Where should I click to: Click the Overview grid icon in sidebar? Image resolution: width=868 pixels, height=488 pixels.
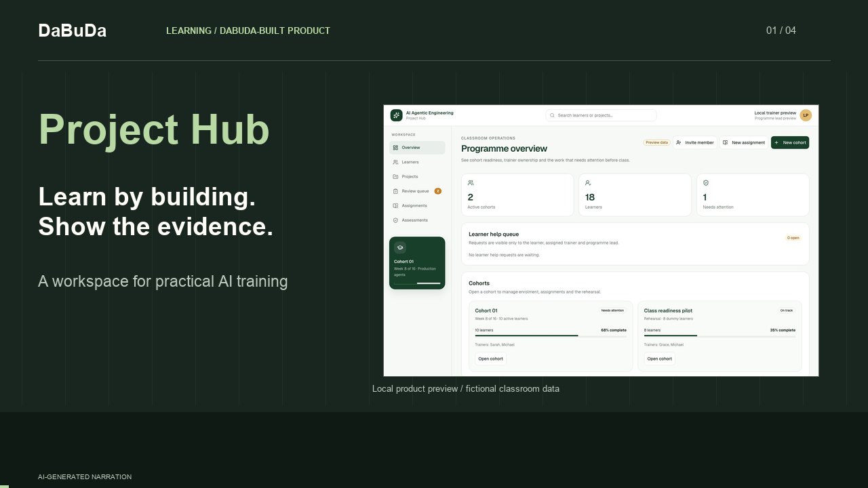point(395,148)
